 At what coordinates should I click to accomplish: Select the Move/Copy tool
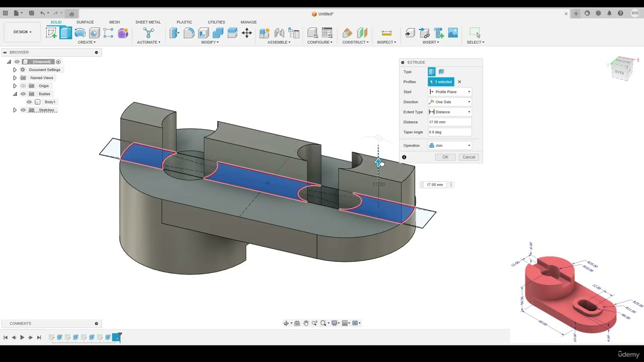(247, 33)
